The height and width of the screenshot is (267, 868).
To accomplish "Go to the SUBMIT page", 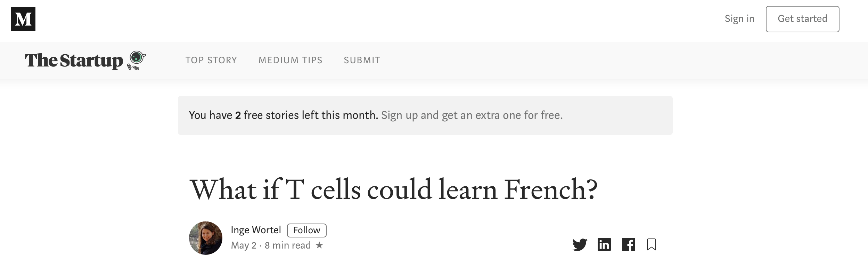I will pos(362,60).
